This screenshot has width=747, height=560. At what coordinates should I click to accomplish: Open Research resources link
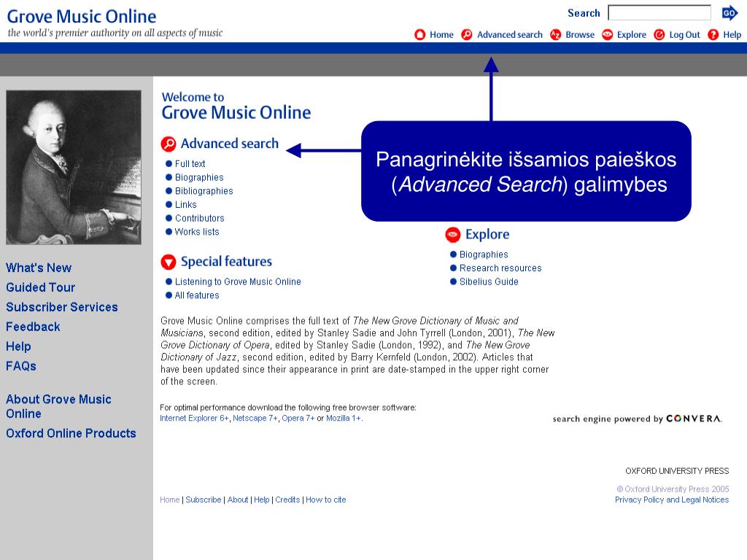500,268
